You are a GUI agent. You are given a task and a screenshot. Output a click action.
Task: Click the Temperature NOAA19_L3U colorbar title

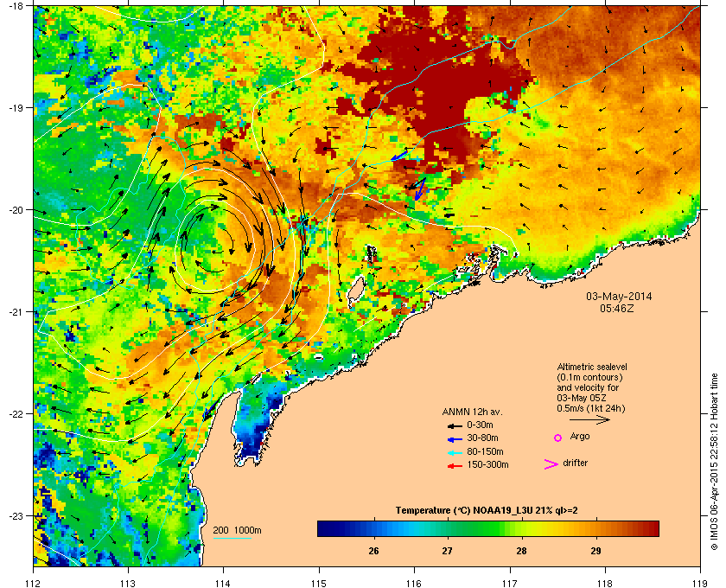(486, 511)
